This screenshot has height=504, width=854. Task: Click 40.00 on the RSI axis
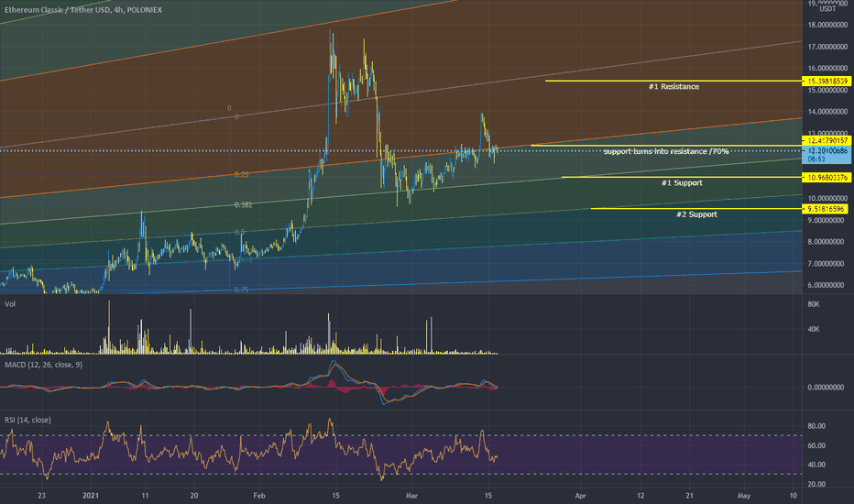pyautogui.click(x=816, y=465)
